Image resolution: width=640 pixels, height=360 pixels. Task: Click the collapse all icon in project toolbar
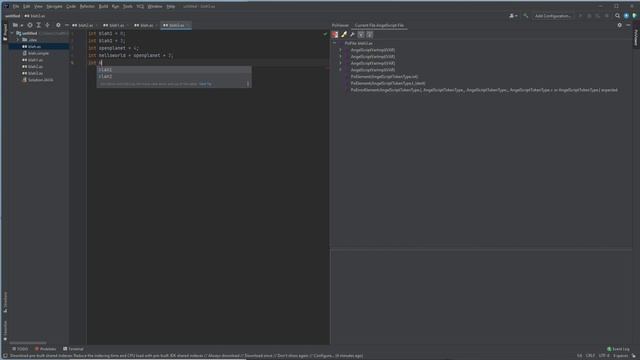tap(47, 25)
